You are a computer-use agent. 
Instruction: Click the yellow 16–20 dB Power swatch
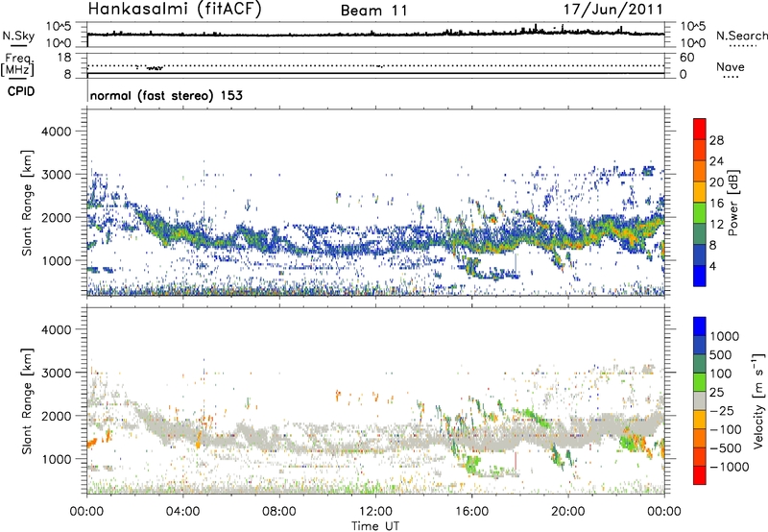coord(700,192)
